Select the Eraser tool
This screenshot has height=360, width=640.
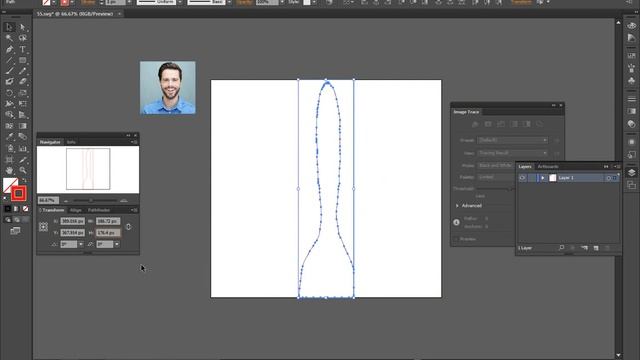coord(22,82)
